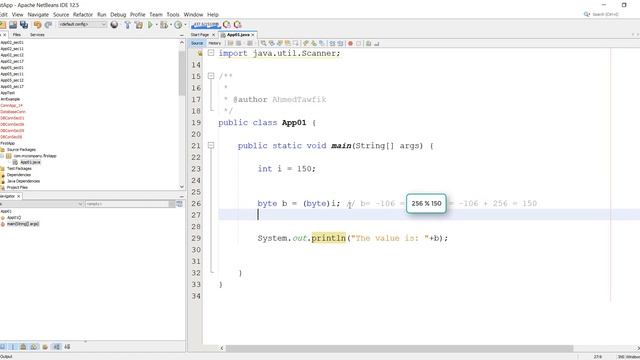Viewport: 640px width, 360px height.
Task: Click the Profile Project toolbar icon
Action: [x=178, y=25]
